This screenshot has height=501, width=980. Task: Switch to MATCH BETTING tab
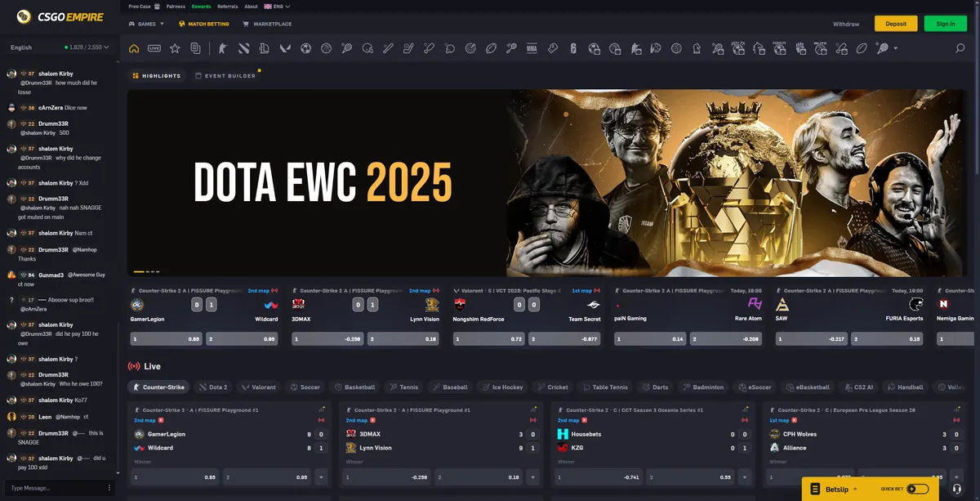click(x=203, y=24)
